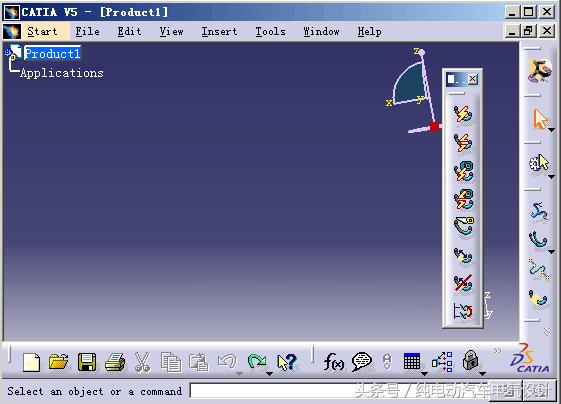Click the green Redo arrow icon
Screen dimensions: 561x404
pyautogui.click(x=257, y=361)
